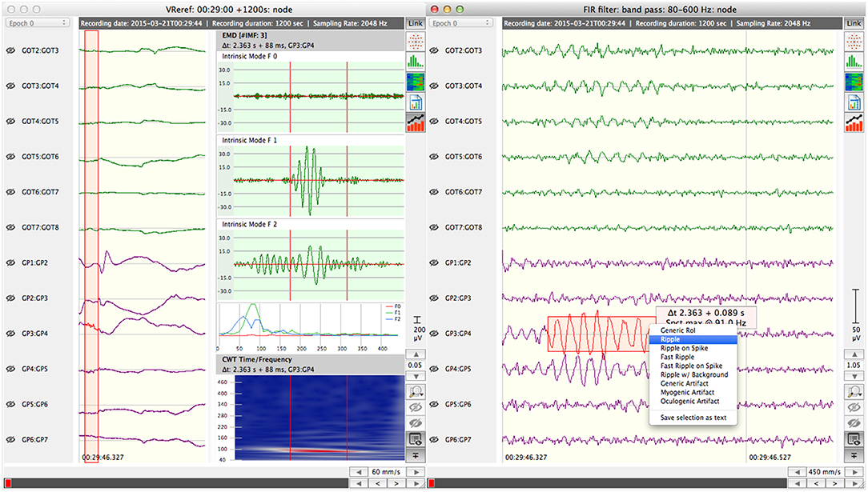Click red position marker on VReref timeline
Screen dimensions: 868x492
coord(8,484)
